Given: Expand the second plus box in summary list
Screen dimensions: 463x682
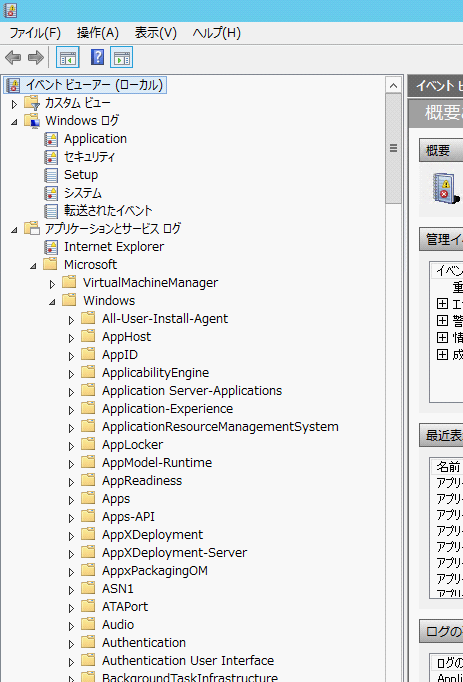Looking at the screenshot, I should 442,321.
